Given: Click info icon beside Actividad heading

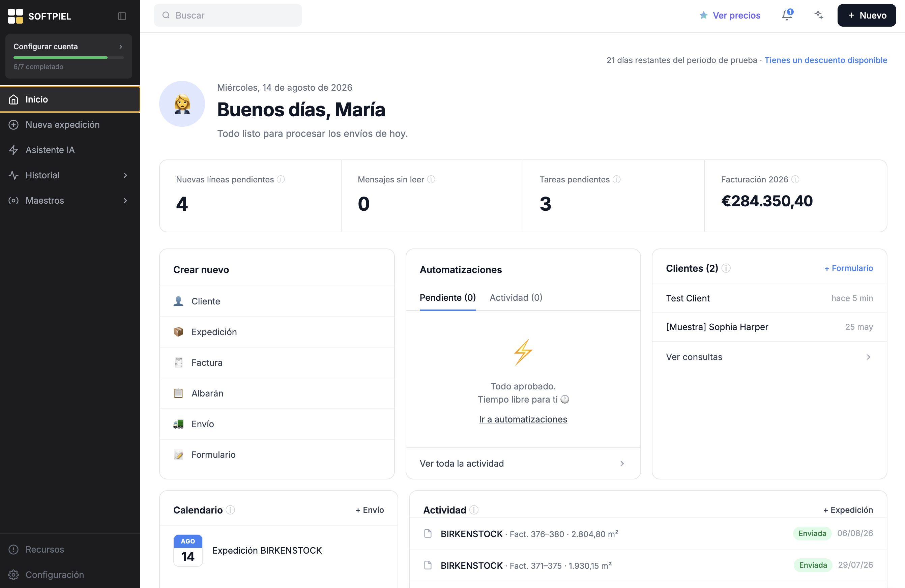Looking at the screenshot, I should pyautogui.click(x=474, y=510).
